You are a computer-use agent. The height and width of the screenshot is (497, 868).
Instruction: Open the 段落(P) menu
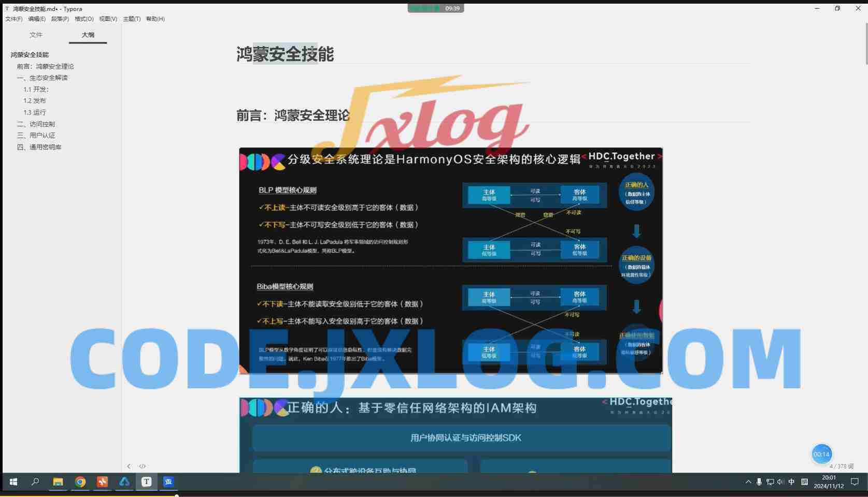pyautogui.click(x=60, y=19)
